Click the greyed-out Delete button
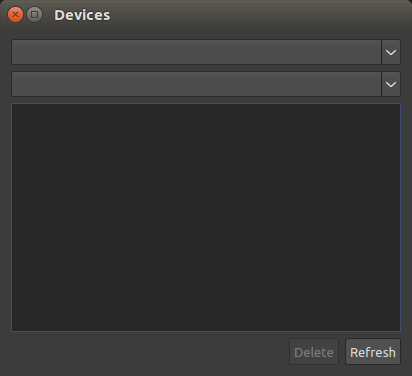 click(314, 352)
